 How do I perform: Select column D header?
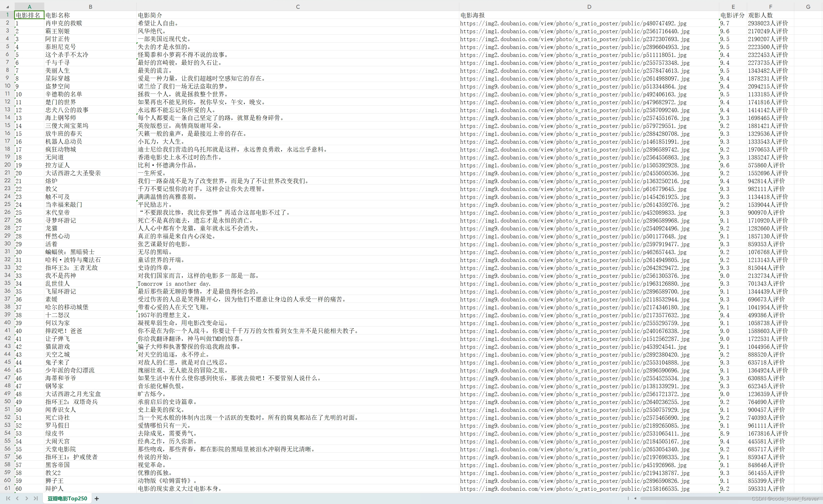(x=589, y=7)
